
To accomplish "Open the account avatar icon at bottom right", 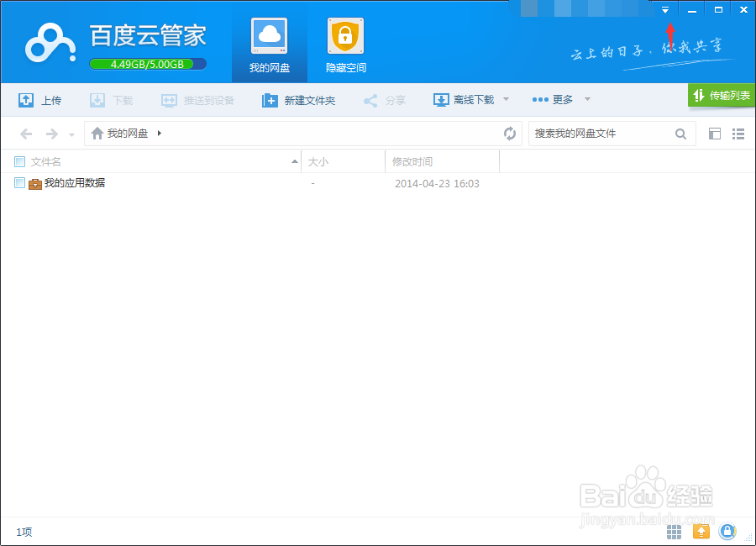I will click(x=727, y=532).
